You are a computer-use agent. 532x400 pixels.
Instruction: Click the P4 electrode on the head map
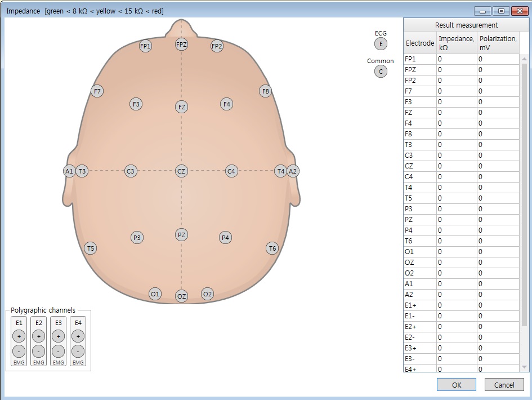pyautogui.click(x=225, y=238)
